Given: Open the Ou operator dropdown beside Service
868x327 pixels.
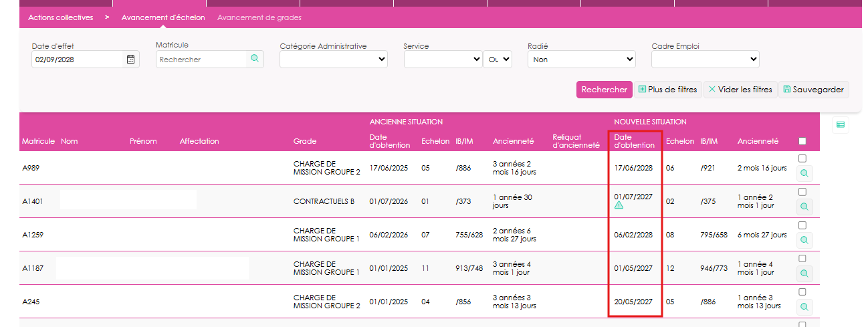Looking at the screenshot, I should click(x=498, y=60).
